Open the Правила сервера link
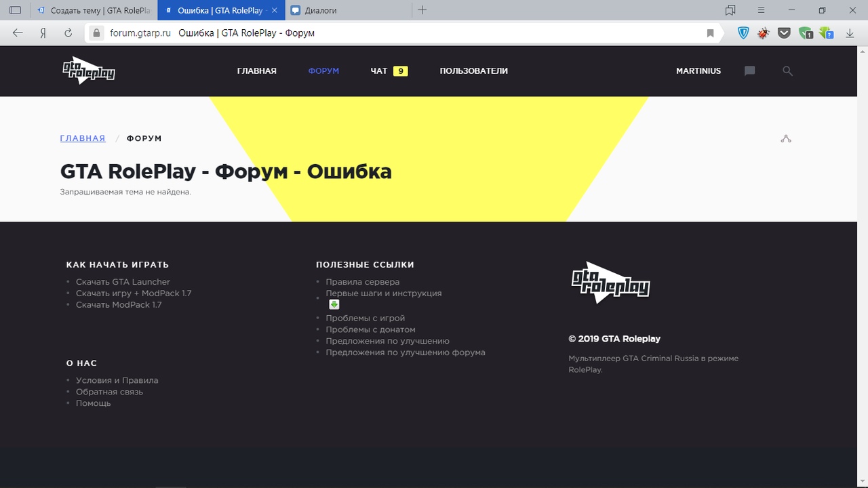Screen dimensions: 868x488 point(362,282)
